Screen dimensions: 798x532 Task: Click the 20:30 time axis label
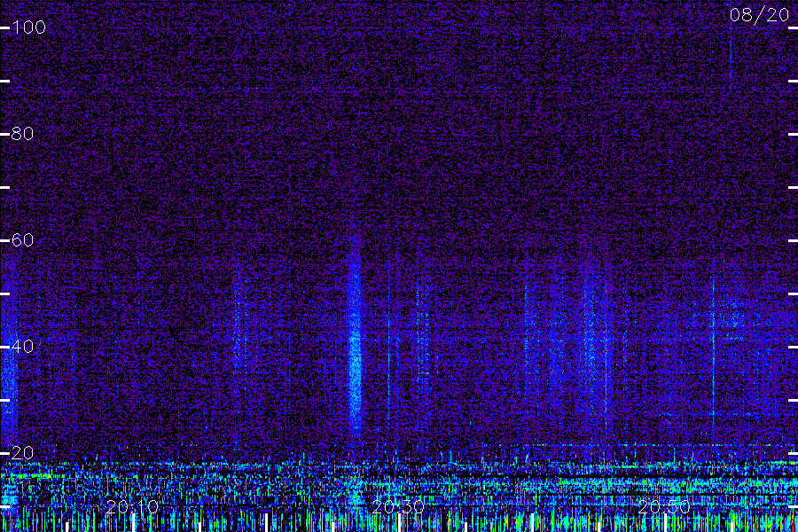point(398,506)
